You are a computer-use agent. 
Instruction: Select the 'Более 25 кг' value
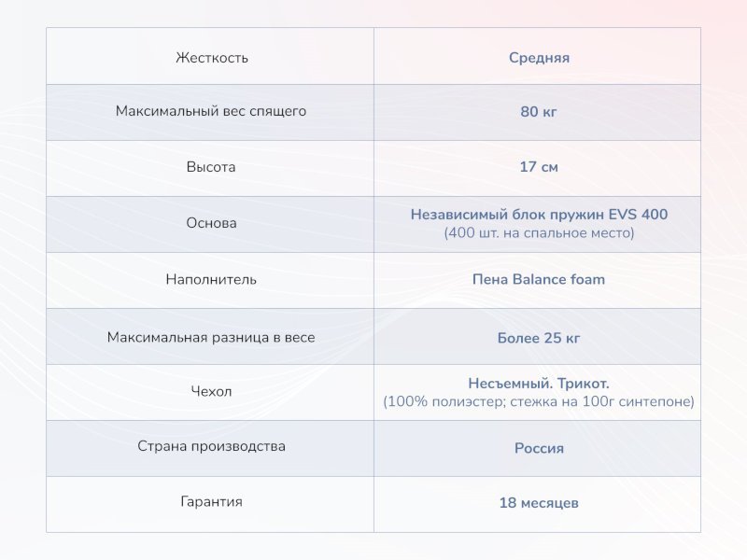tap(539, 338)
